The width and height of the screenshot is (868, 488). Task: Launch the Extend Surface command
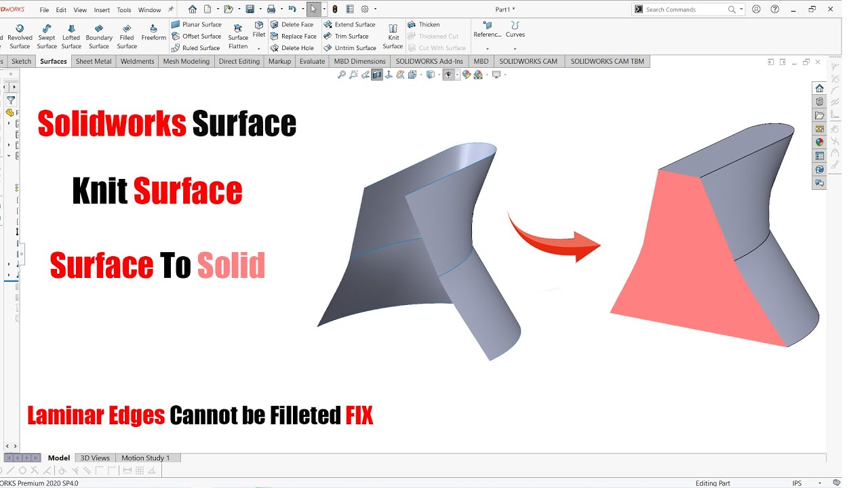pyautogui.click(x=349, y=24)
